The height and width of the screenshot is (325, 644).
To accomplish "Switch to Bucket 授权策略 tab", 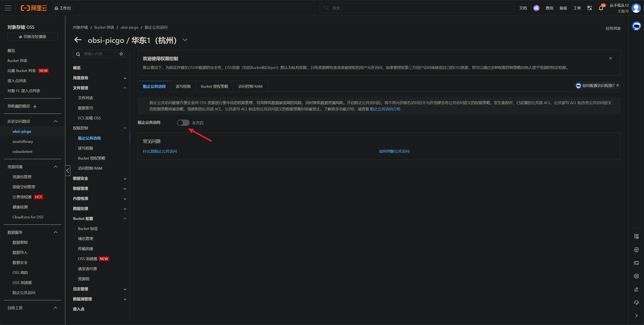I will point(214,86).
